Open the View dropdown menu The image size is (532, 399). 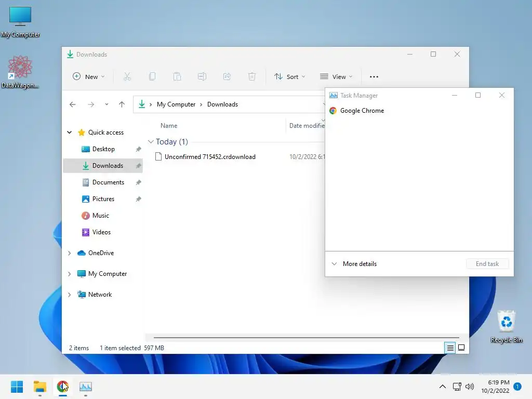[x=336, y=77]
